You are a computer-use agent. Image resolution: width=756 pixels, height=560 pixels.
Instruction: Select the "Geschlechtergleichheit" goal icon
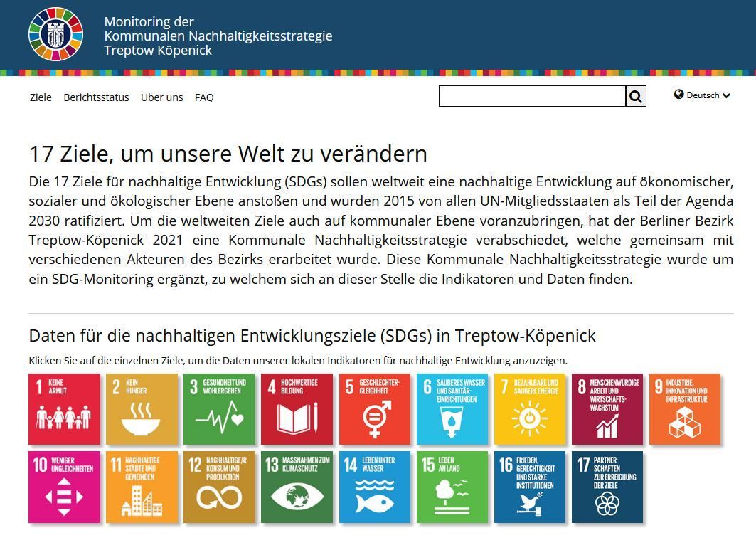pyautogui.click(x=374, y=409)
